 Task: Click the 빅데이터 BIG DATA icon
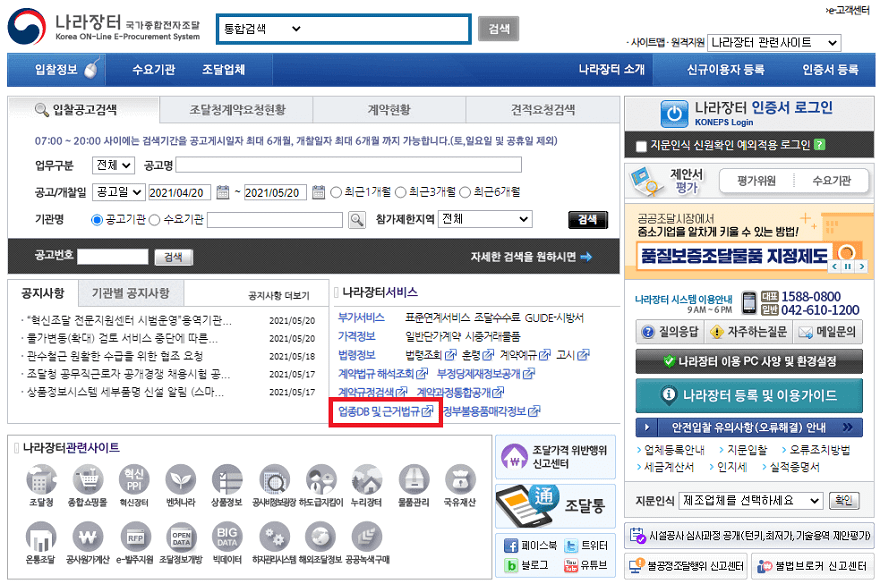226,537
